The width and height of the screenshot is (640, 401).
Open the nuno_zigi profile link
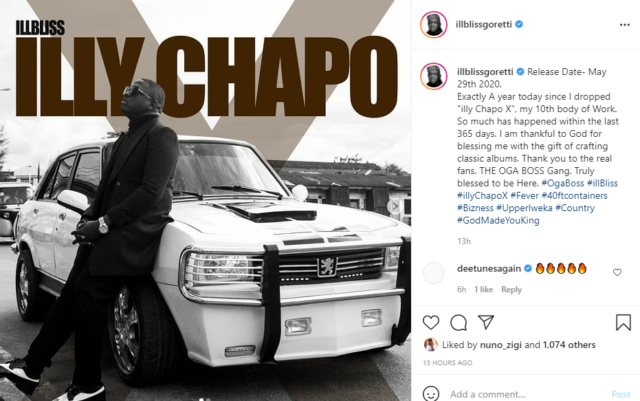(x=500, y=345)
